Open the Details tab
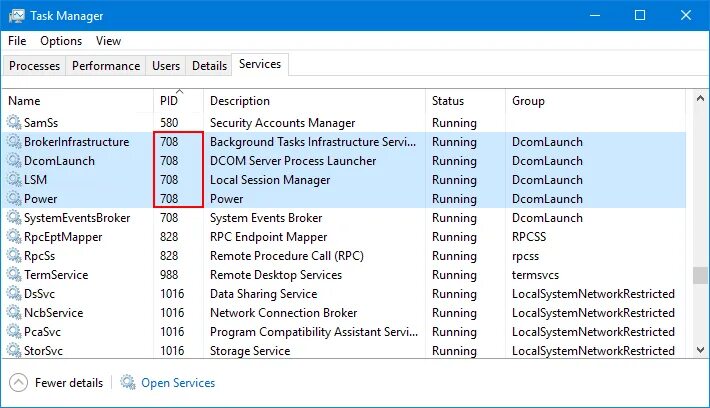Image resolution: width=710 pixels, height=408 pixels. [209, 66]
